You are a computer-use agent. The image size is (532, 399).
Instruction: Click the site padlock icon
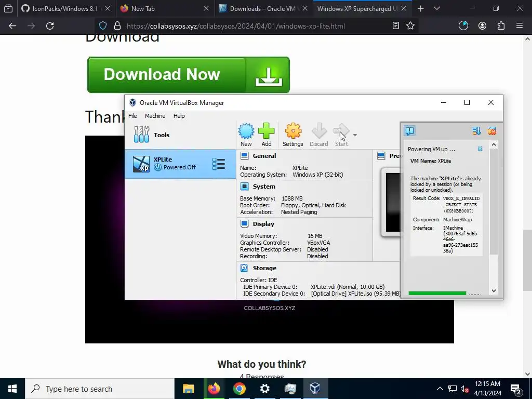coord(117,26)
